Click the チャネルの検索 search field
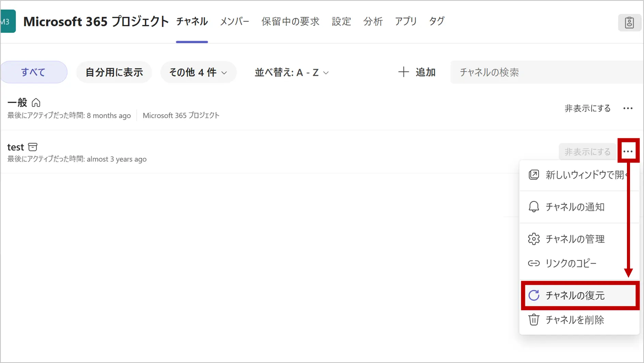This screenshot has width=644, height=363. (x=546, y=72)
